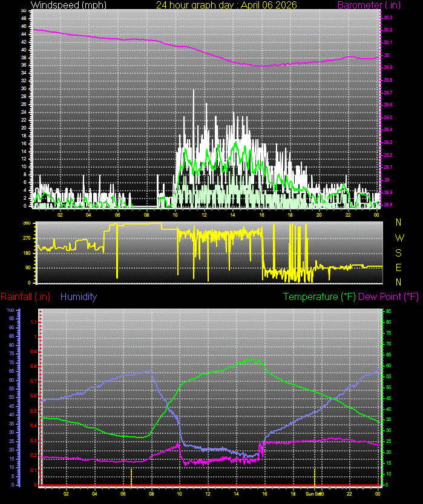This screenshot has width=423, height=504.
Task: Click the "W" compass direction label
Action: coord(399,238)
